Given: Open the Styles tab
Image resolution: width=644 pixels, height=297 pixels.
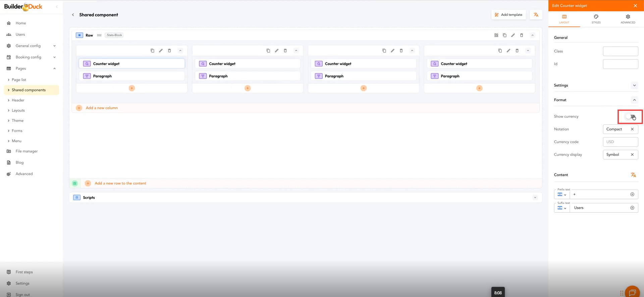Looking at the screenshot, I should pyautogui.click(x=596, y=19).
